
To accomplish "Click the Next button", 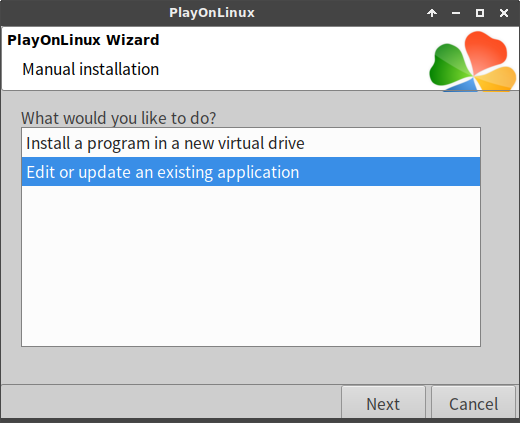I will [x=383, y=403].
